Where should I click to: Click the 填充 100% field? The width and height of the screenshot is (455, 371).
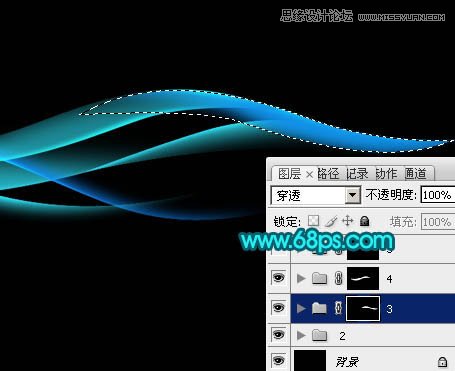click(x=438, y=222)
